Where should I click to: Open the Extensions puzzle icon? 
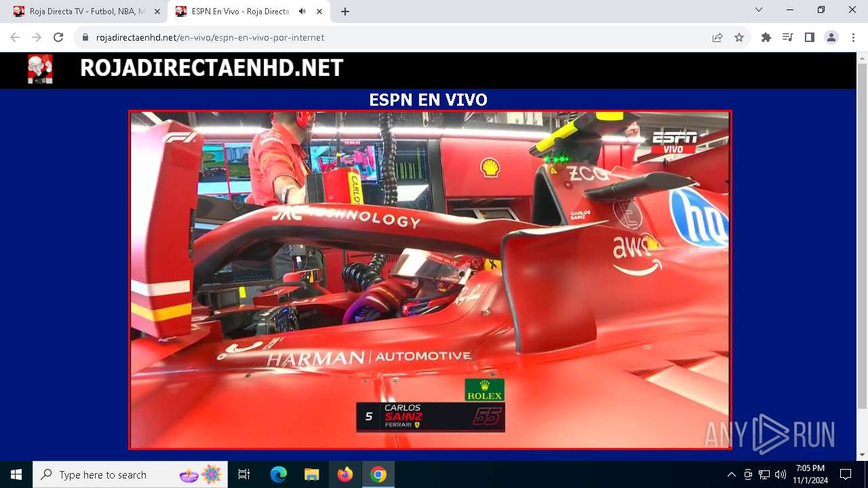766,37
